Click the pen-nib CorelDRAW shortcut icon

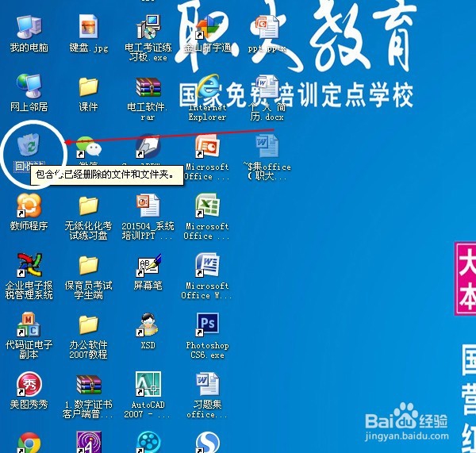point(148,146)
